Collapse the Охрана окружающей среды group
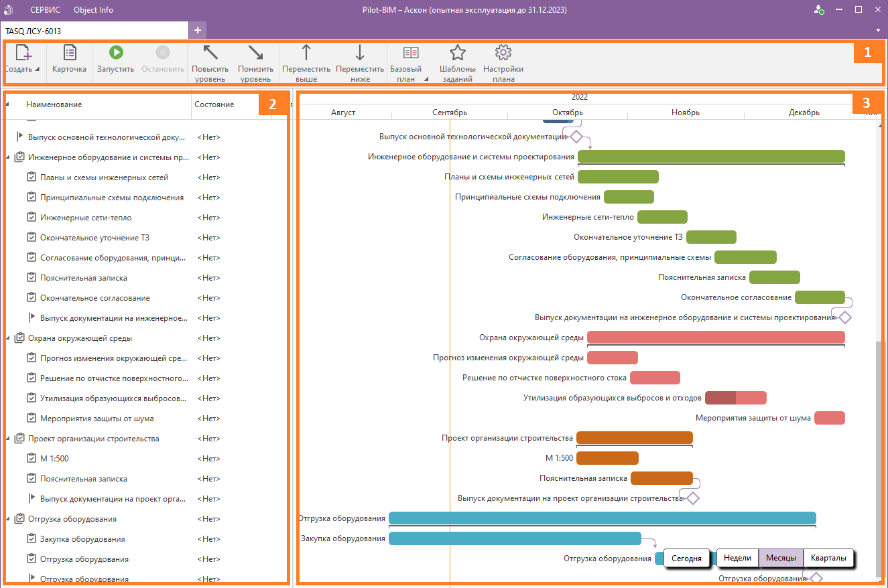This screenshot has height=588, width=888. click(x=8, y=339)
